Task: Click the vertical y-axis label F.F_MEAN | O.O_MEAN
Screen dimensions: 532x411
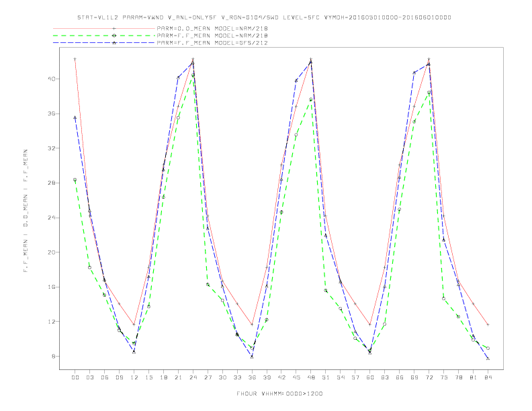Action: 26,211
